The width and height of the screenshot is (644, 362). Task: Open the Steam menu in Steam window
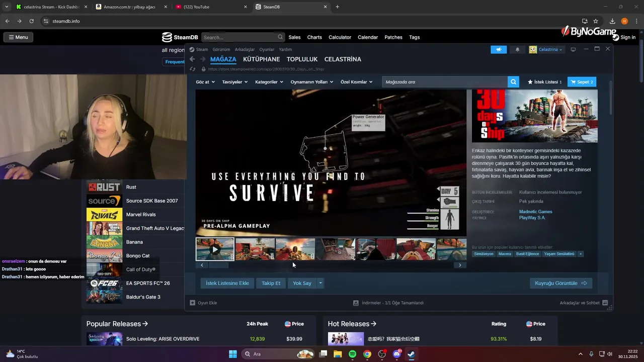coord(202,49)
